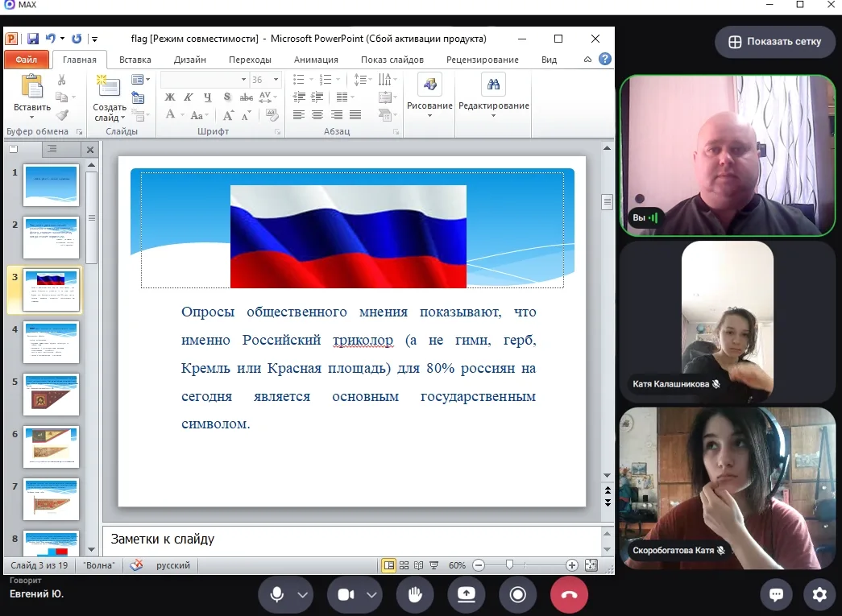The width and height of the screenshot is (842, 616).
Task: Open the MAX call chat
Action: [x=776, y=594]
